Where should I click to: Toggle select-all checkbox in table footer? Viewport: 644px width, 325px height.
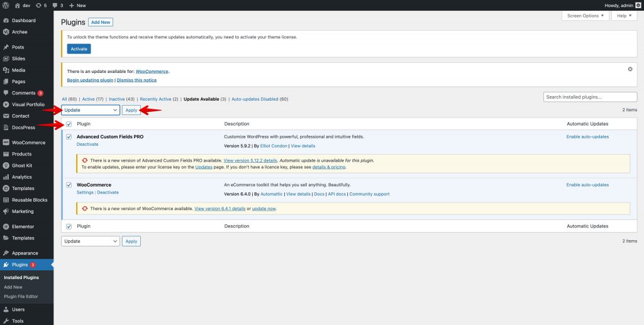point(69,226)
